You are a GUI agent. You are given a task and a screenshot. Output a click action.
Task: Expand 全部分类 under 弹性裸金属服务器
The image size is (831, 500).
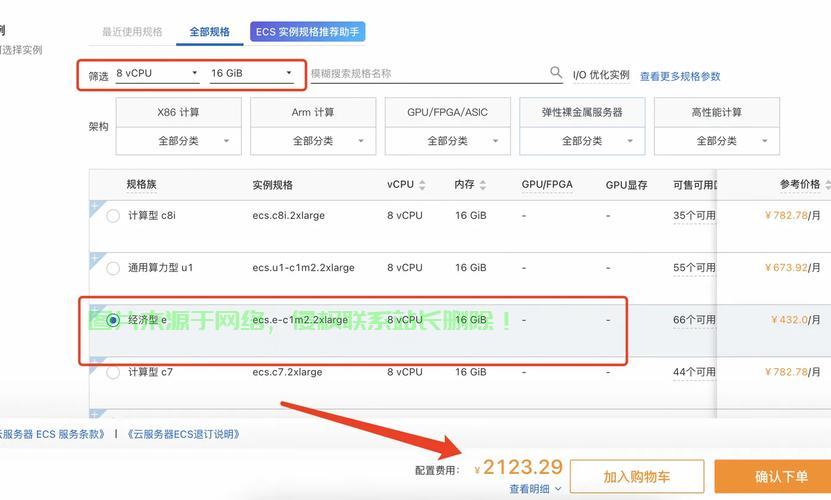click(x=582, y=141)
